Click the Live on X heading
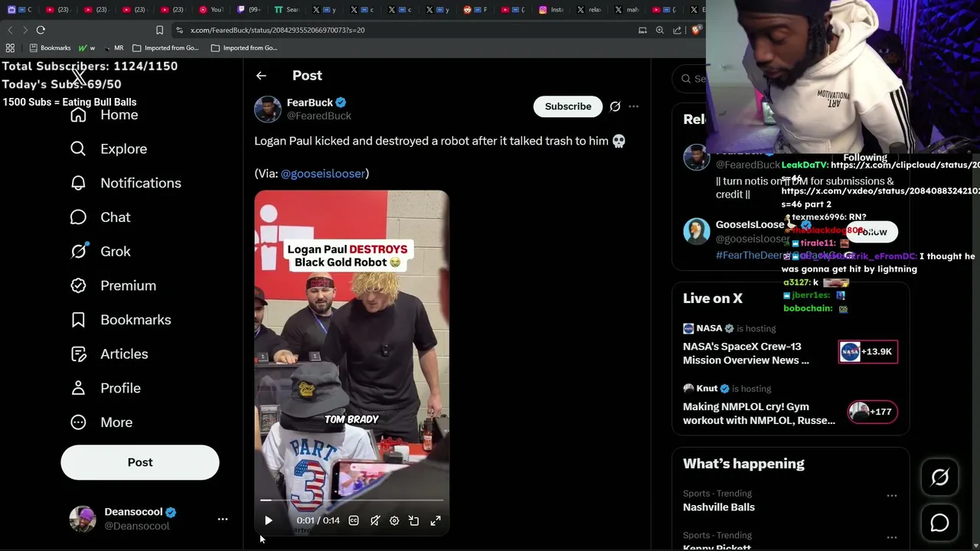 [x=713, y=298]
